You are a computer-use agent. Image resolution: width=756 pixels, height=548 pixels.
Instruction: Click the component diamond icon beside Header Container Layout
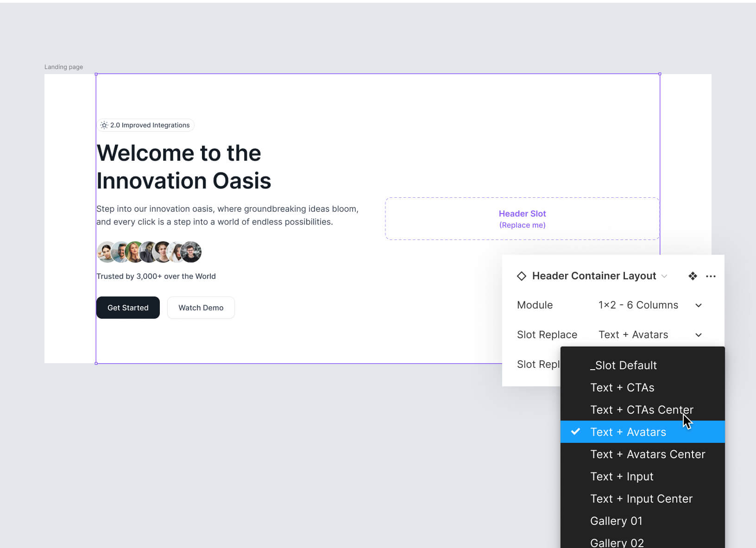point(522,276)
